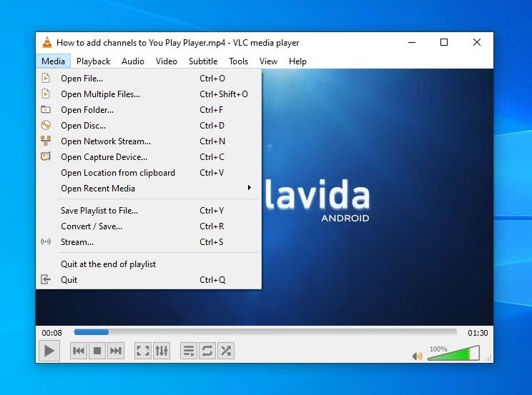Click the Open Multiple Files icon
Viewport: 532px width, 395px height.
pyautogui.click(x=46, y=94)
